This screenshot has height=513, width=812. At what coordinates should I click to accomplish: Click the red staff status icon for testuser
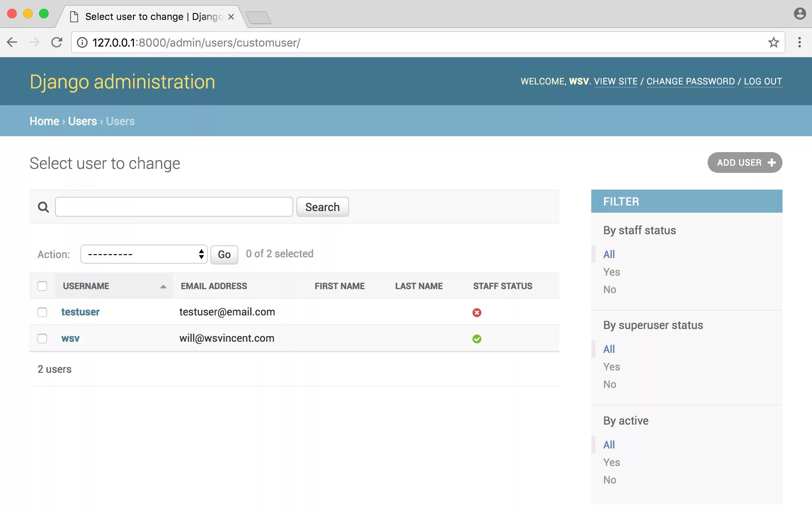click(477, 311)
